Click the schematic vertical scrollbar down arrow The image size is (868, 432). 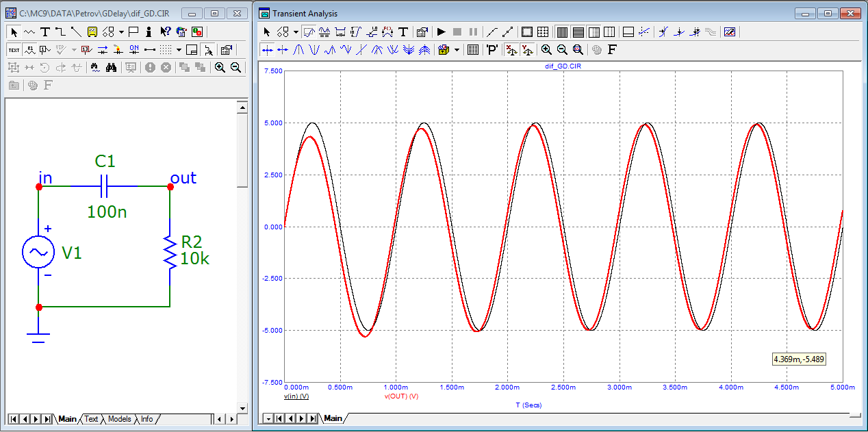[242, 408]
